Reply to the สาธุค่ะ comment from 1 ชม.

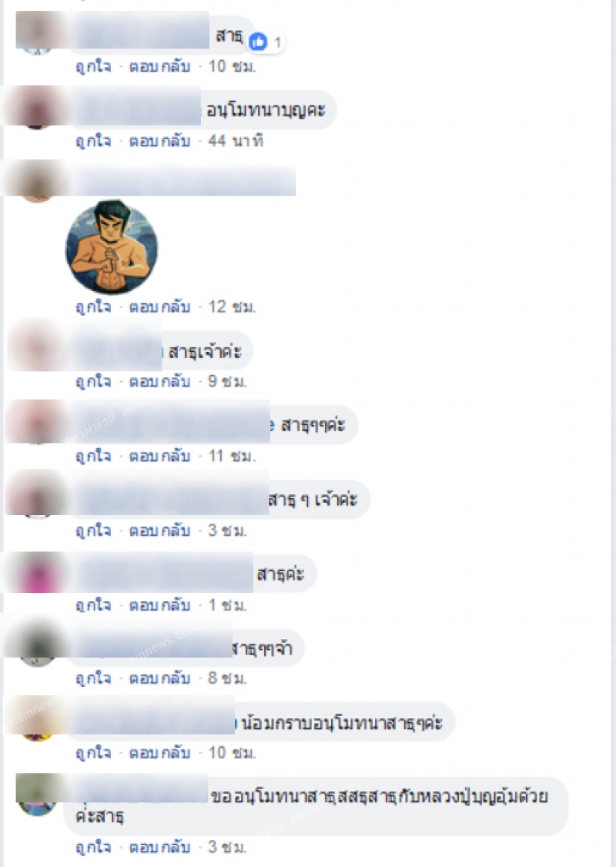click(x=159, y=605)
